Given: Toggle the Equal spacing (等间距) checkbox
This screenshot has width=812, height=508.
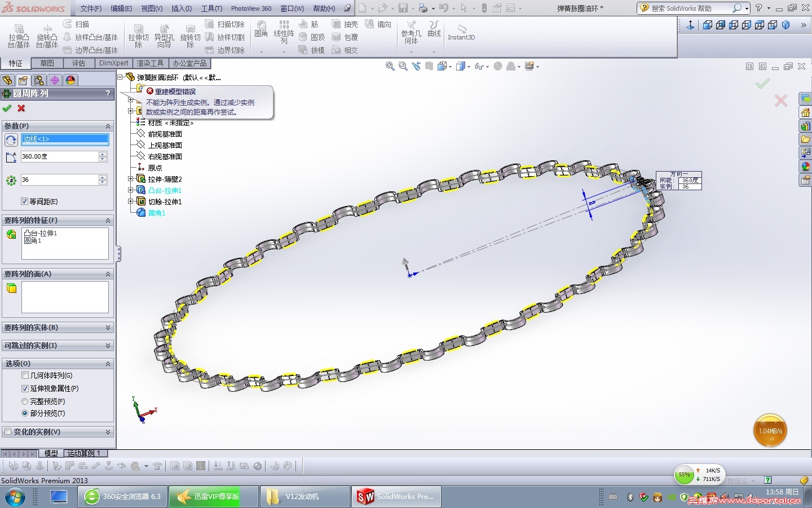Looking at the screenshot, I should (24, 202).
